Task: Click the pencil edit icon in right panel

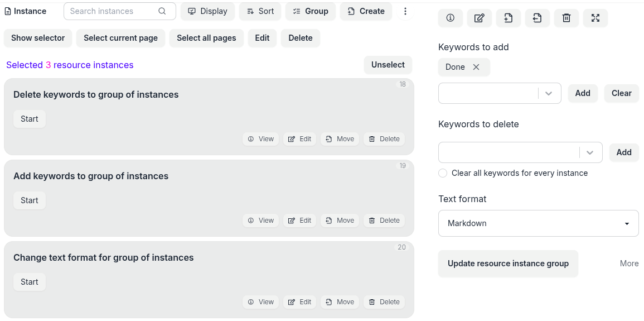Action: point(480,18)
